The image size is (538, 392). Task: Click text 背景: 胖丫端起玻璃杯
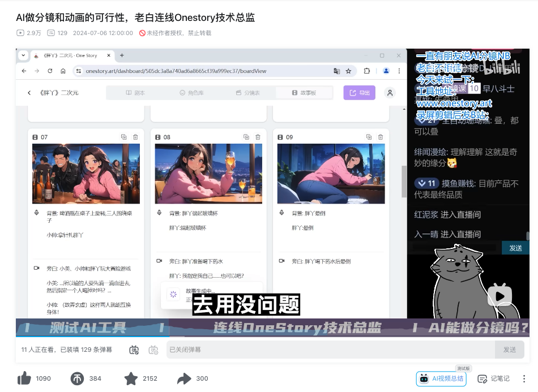(194, 213)
